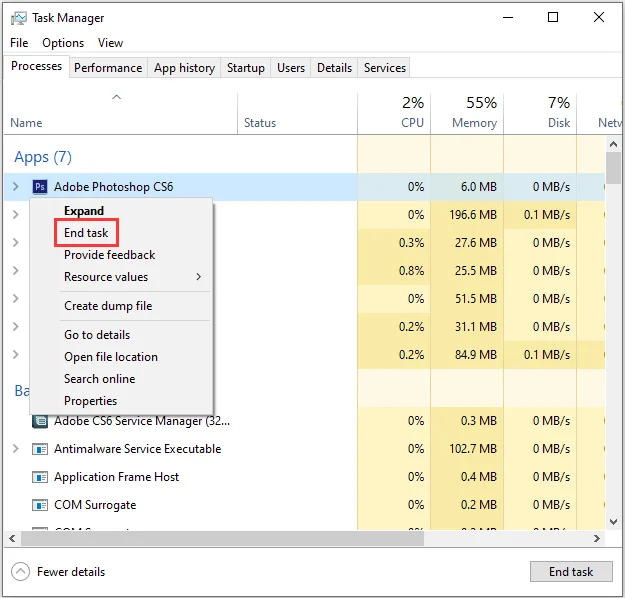The width and height of the screenshot is (625, 598).
Task: Expand the app row using 31.1 MB
Action: pos(16,327)
